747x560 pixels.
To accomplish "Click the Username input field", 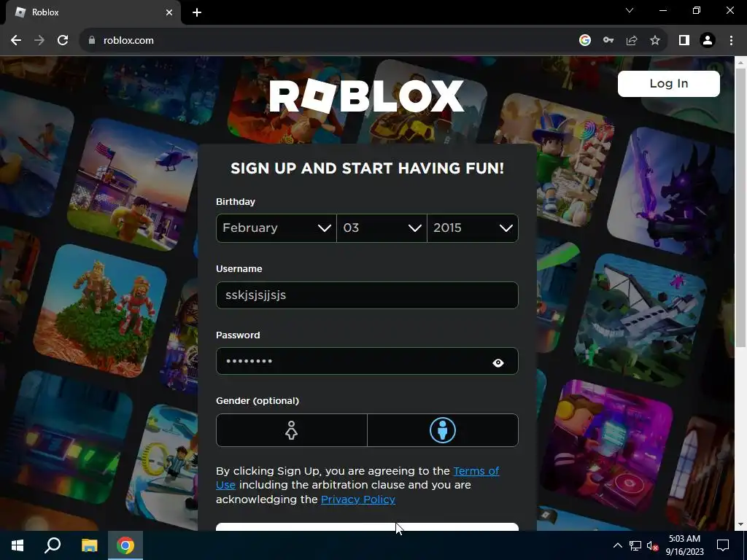I will coord(367,295).
